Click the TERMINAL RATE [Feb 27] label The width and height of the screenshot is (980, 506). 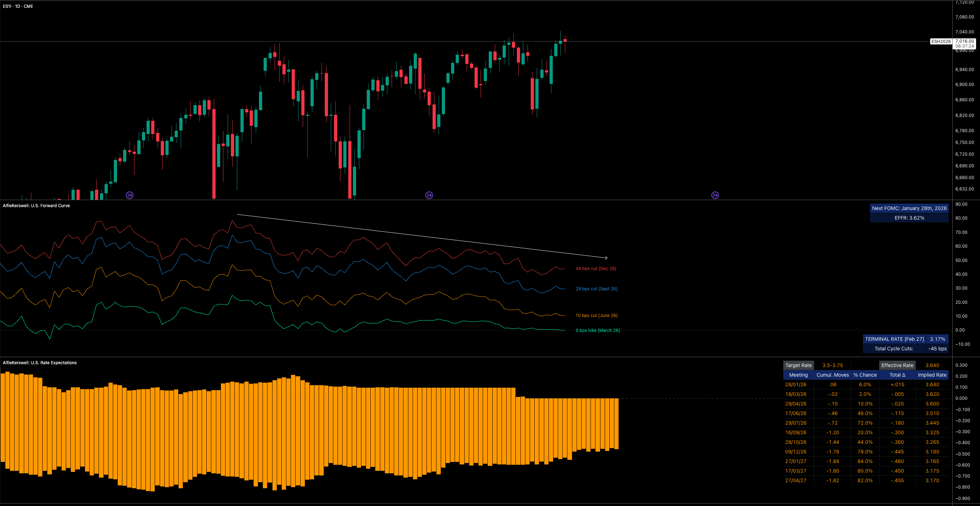(894, 339)
